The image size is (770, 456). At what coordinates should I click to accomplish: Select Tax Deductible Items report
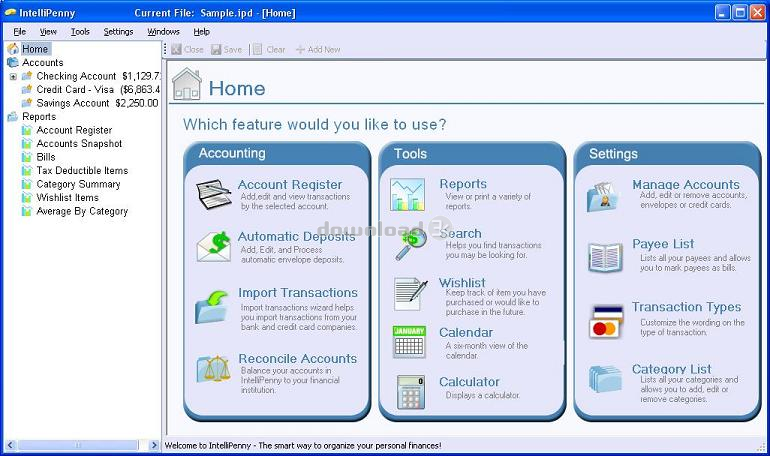click(82, 170)
